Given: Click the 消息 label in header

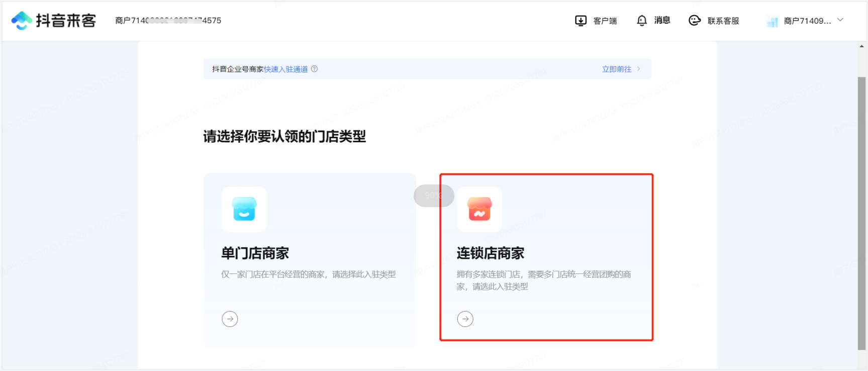Looking at the screenshot, I should 662,20.
